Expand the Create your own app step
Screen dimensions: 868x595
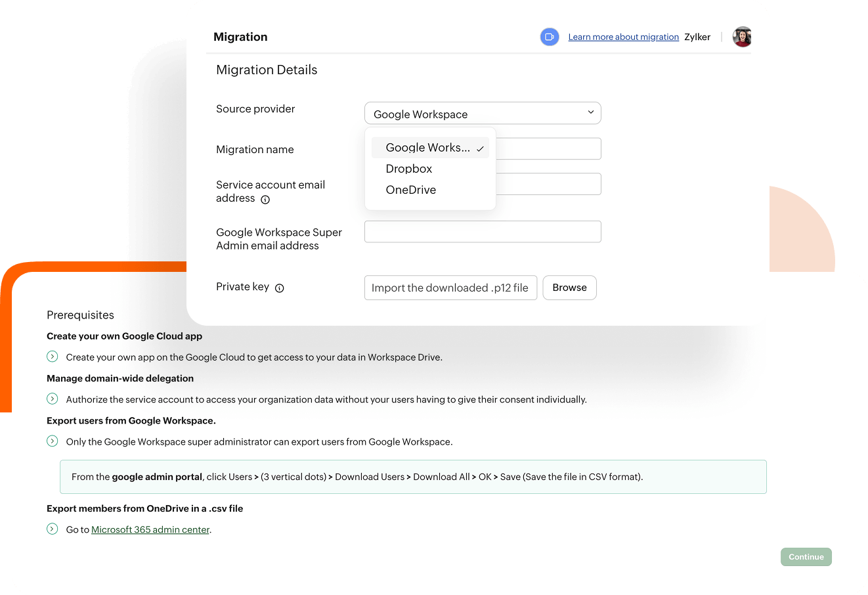pyautogui.click(x=53, y=357)
